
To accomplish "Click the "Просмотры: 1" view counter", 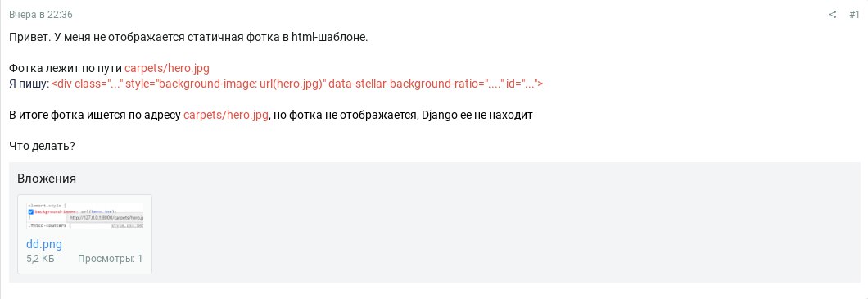I will coord(111,259).
